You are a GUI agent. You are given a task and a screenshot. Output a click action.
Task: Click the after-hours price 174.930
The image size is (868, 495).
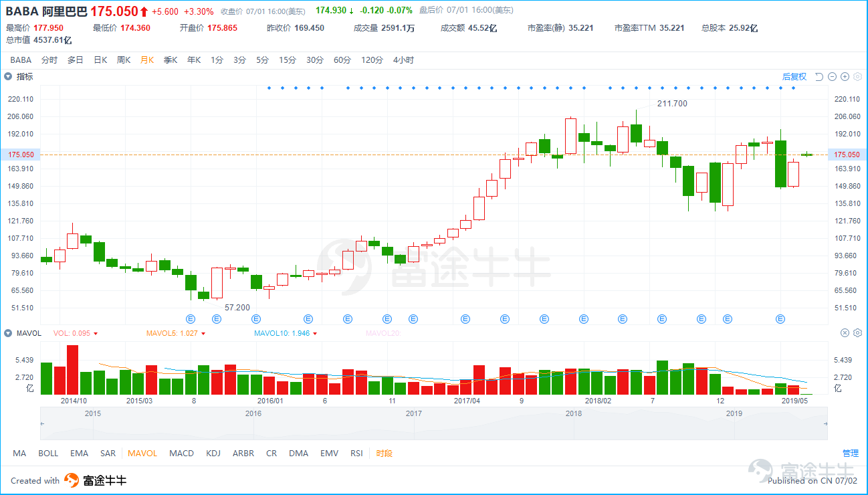click(331, 11)
